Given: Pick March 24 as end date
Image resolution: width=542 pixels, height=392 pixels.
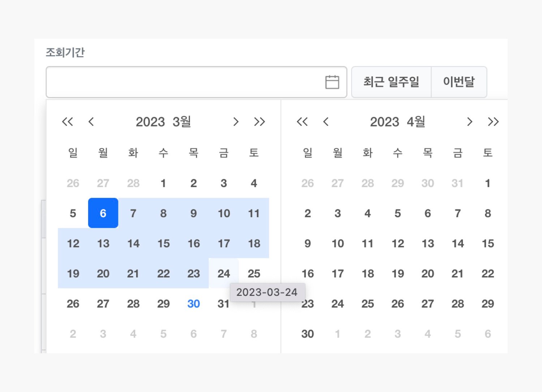Looking at the screenshot, I should click(x=224, y=274).
